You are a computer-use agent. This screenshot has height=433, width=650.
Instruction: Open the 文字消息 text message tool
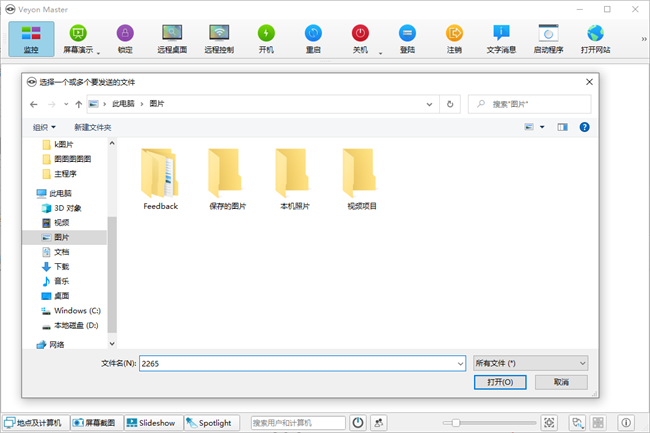pos(501,39)
